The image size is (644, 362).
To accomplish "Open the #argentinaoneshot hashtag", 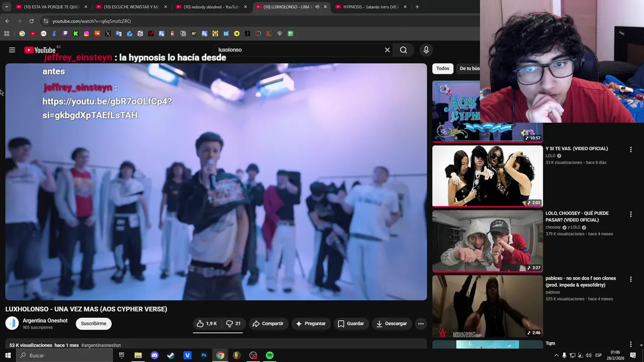I will pos(101,345).
